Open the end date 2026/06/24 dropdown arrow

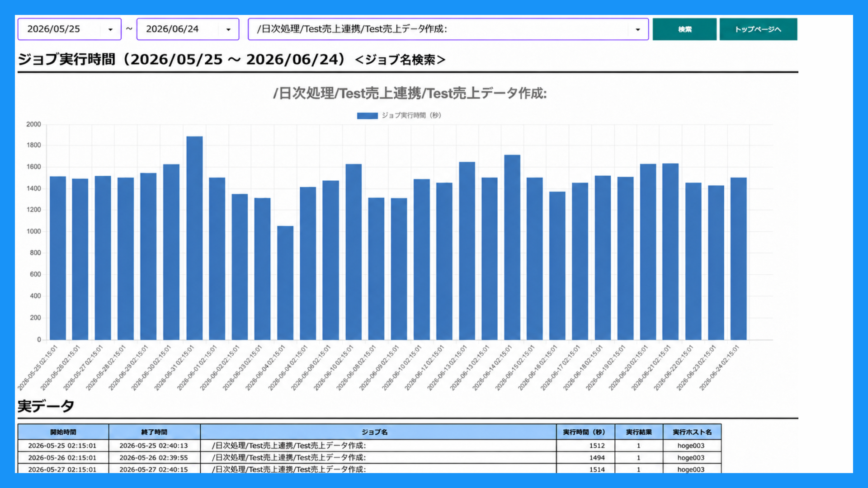(x=228, y=29)
